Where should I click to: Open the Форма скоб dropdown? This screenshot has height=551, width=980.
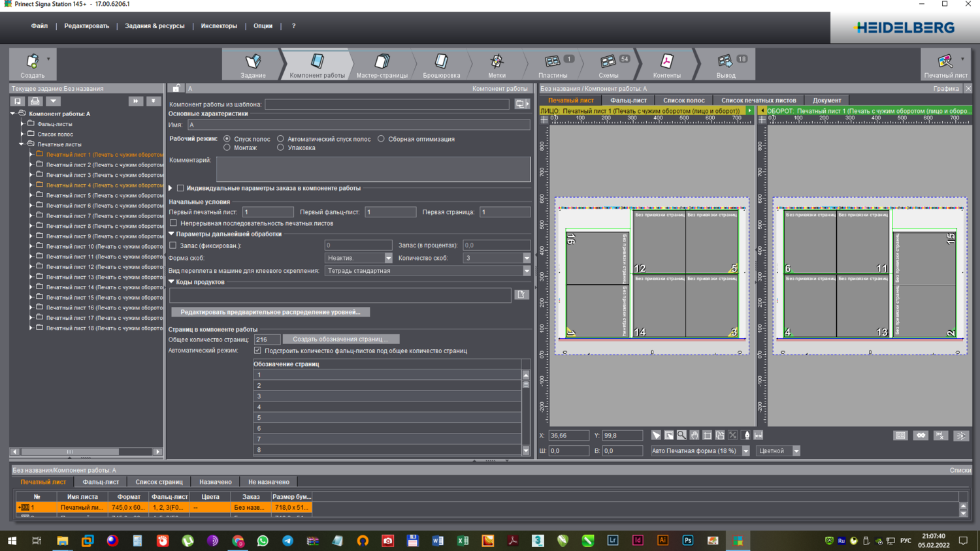pyautogui.click(x=388, y=258)
